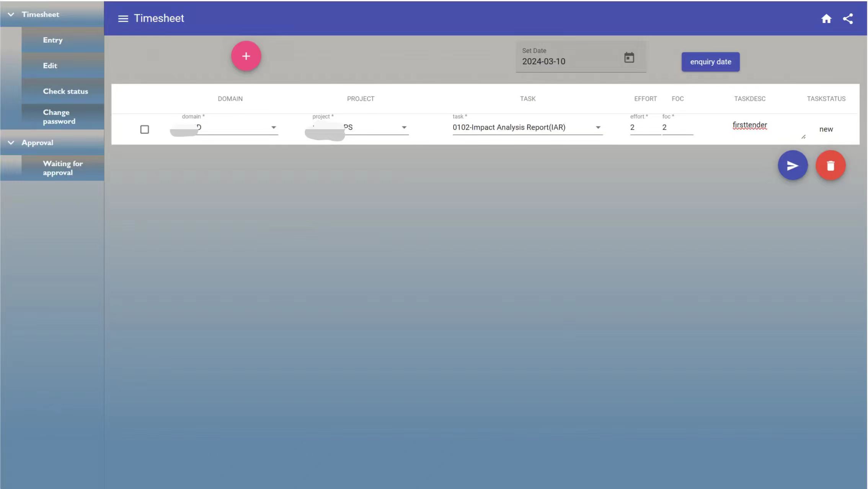
Task: Open the Entry sidebar item
Action: [63, 40]
